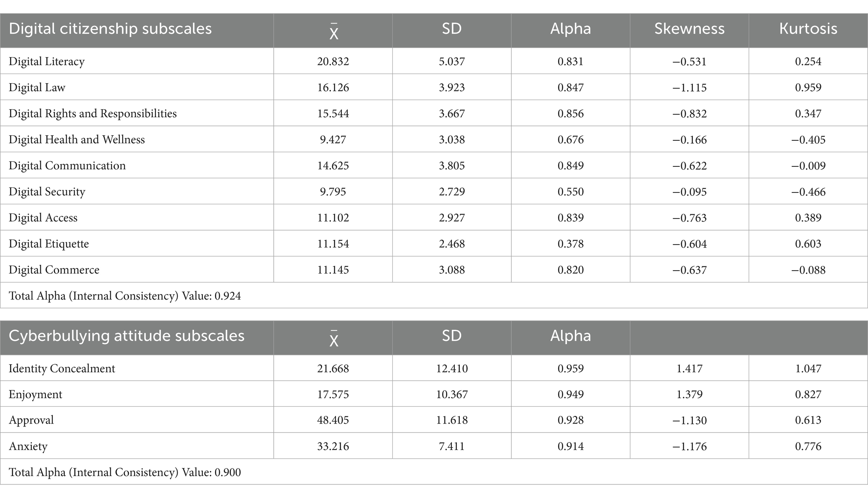This screenshot has height=492, width=868.
Task: Click the Cyberbullying attitude subscales header
Action: pyautogui.click(x=126, y=336)
